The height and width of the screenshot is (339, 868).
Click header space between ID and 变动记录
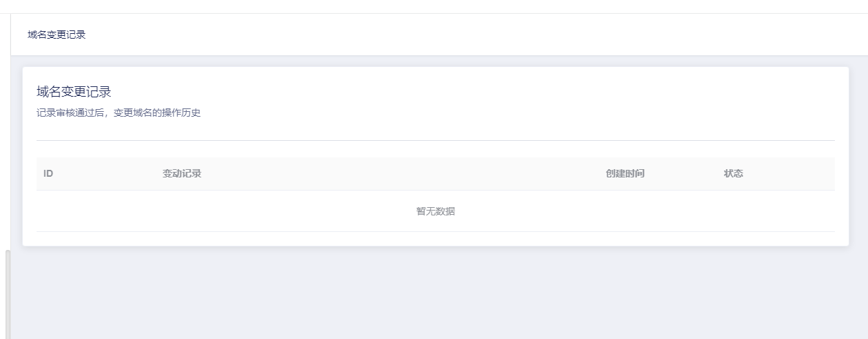pyautogui.click(x=108, y=174)
